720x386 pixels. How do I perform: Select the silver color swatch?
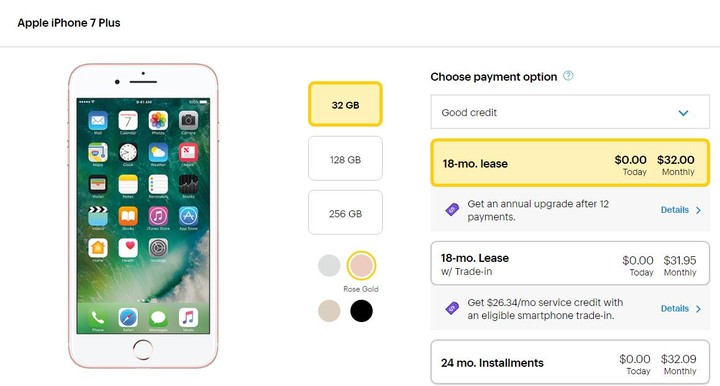pyautogui.click(x=329, y=265)
